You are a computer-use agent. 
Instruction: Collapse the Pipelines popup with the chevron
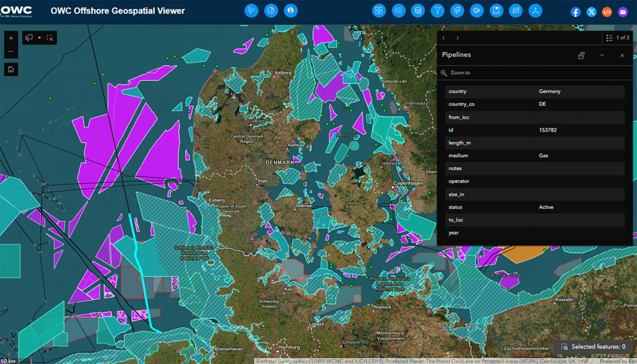(x=602, y=55)
